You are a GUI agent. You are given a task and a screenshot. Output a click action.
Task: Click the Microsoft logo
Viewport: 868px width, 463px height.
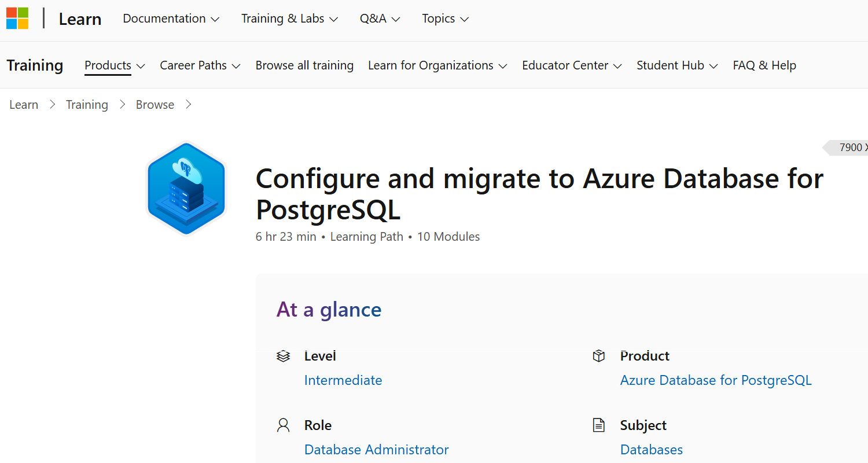click(17, 19)
